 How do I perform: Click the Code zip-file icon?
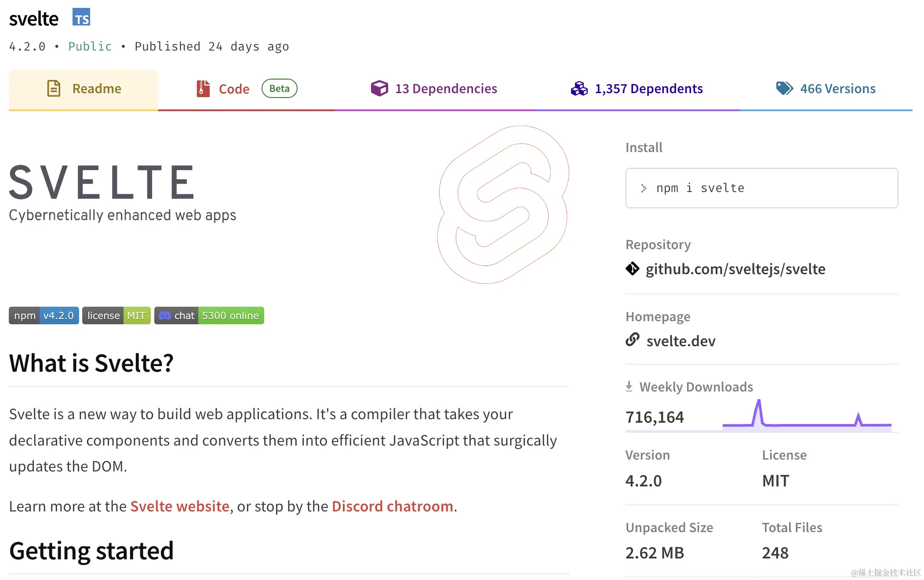click(x=203, y=88)
